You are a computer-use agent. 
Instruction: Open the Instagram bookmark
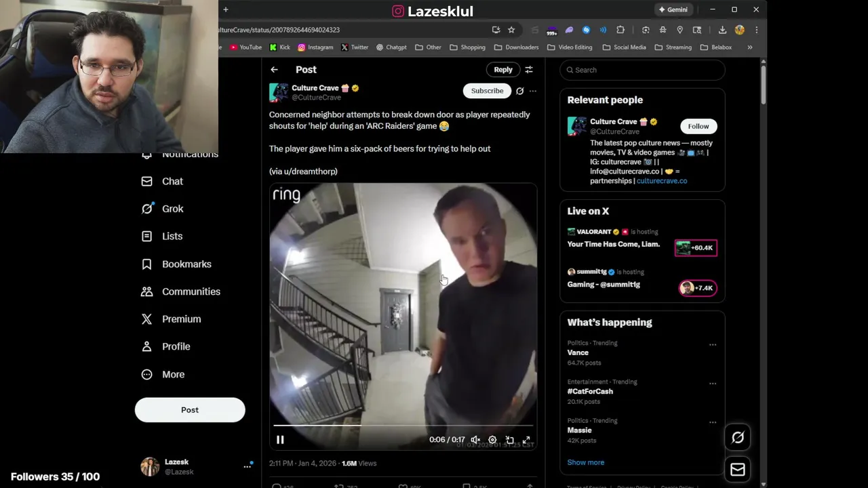pos(315,47)
